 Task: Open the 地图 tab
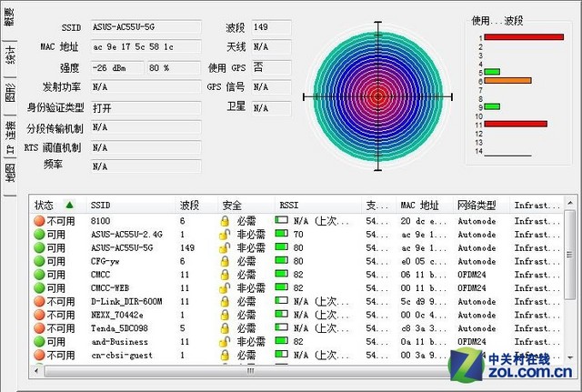click(10, 174)
